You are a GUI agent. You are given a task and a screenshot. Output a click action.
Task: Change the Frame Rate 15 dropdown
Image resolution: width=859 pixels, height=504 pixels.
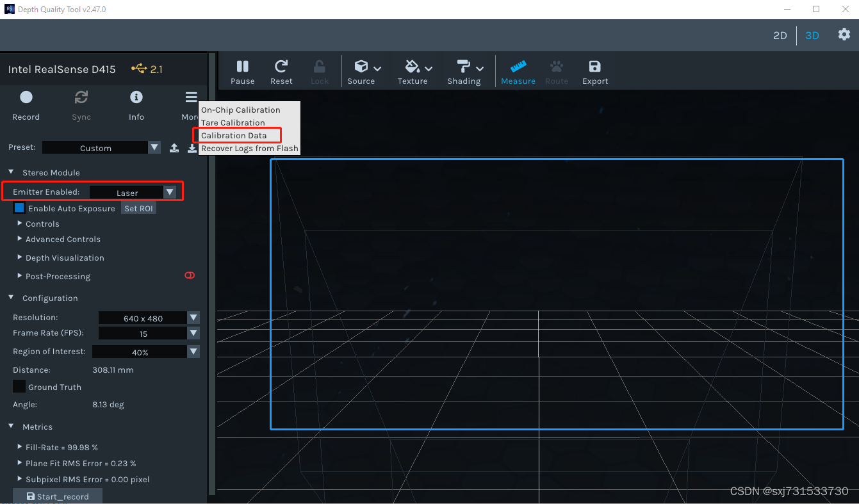point(149,334)
